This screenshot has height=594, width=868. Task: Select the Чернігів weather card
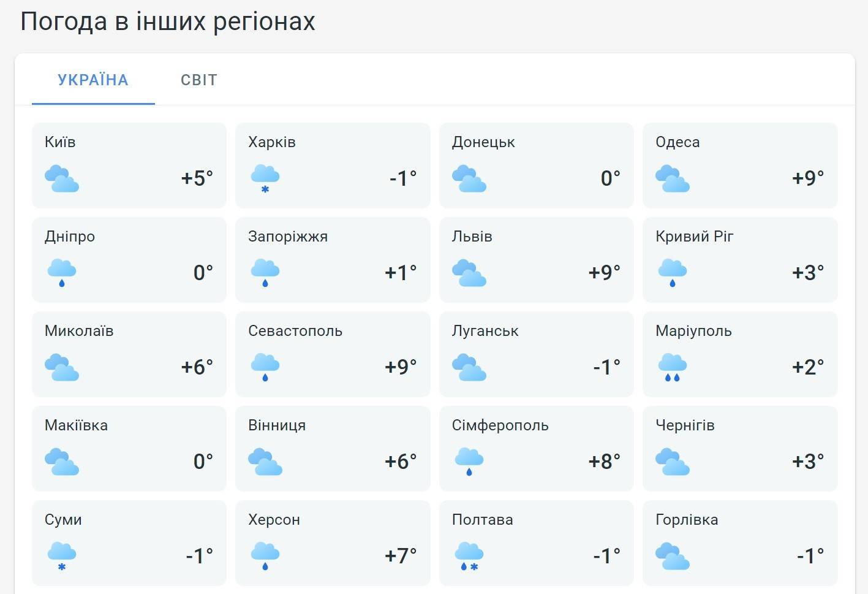[740, 448]
